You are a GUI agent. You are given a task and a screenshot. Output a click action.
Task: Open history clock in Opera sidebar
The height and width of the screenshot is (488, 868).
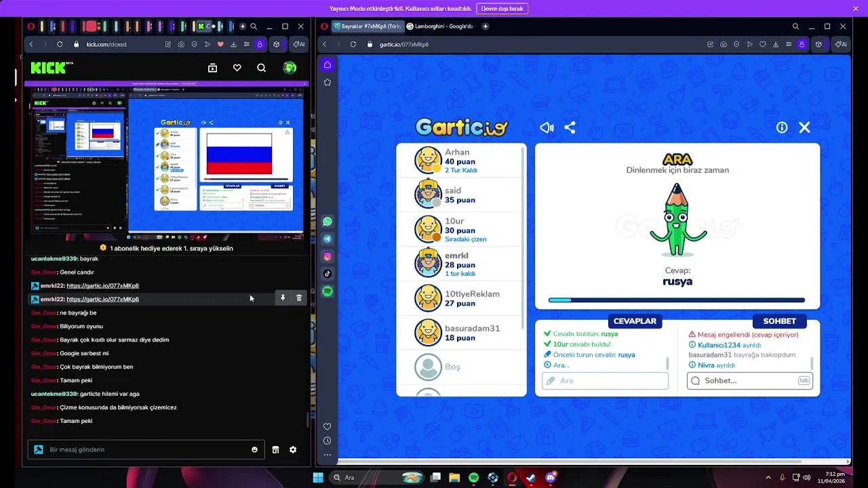click(327, 441)
